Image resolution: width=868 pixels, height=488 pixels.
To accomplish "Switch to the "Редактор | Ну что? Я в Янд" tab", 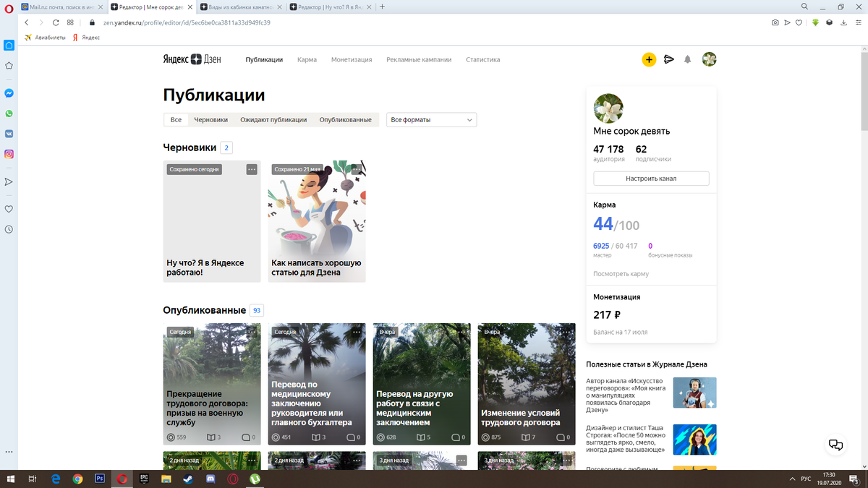I will point(332,7).
